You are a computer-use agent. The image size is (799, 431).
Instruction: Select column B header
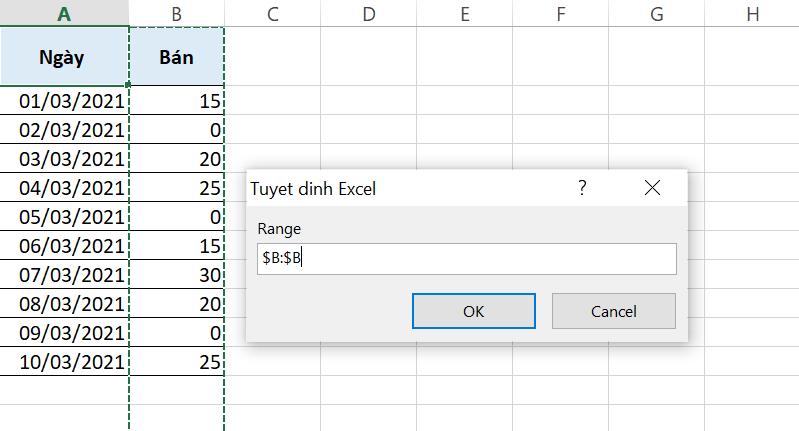point(176,13)
